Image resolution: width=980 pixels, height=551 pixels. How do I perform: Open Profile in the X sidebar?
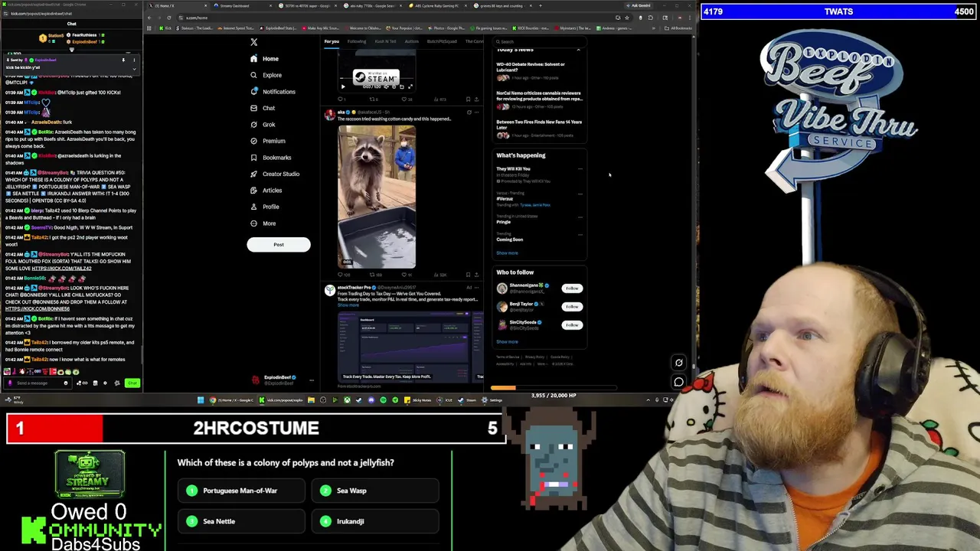coord(264,207)
